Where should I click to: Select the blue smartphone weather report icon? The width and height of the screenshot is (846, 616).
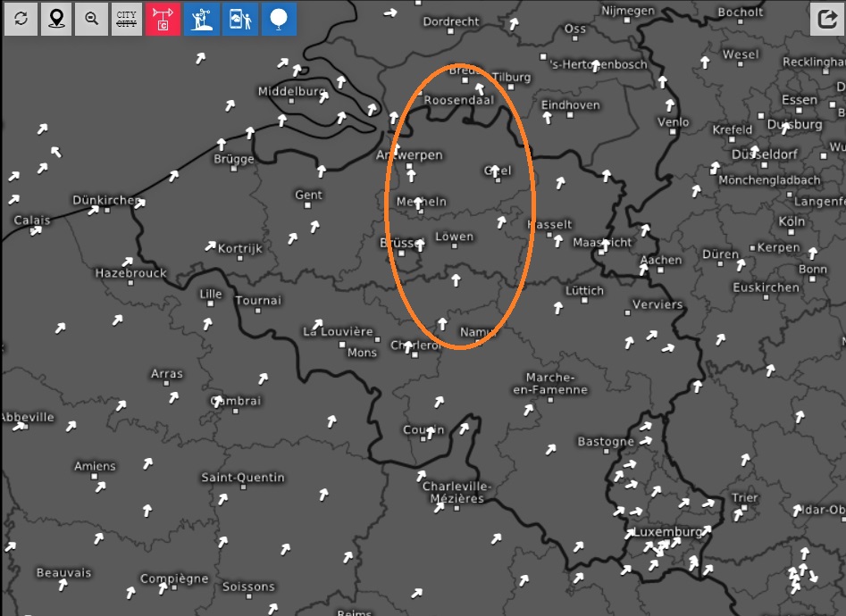tap(240, 19)
